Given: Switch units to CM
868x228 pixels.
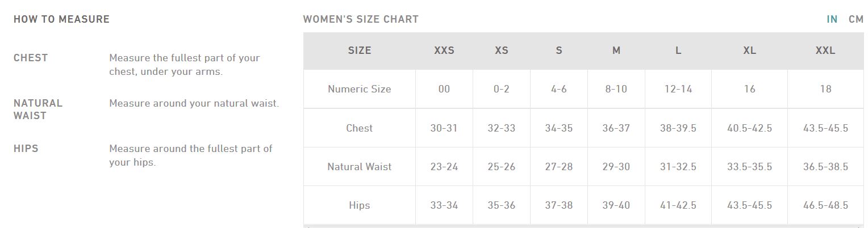Looking at the screenshot, I should pyautogui.click(x=856, y=19).
